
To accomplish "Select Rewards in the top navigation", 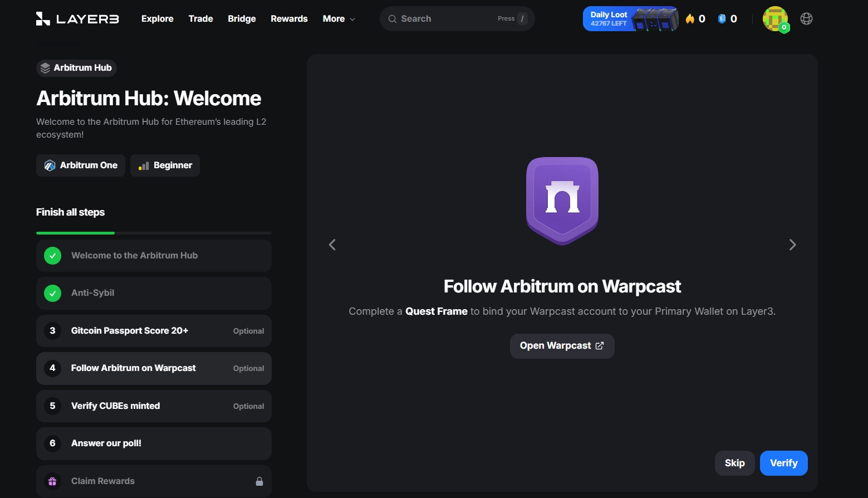I will 289,19.
